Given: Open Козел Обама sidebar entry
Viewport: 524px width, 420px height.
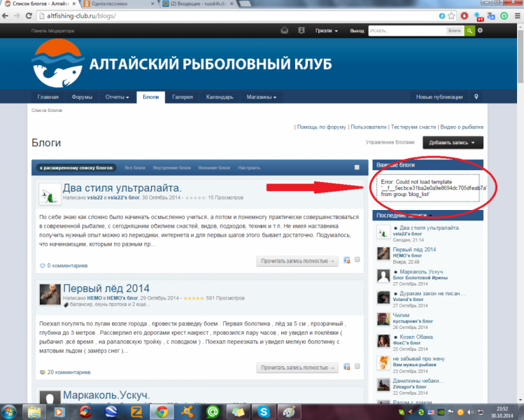Looking at the screenshot, I should click(416, 337).
